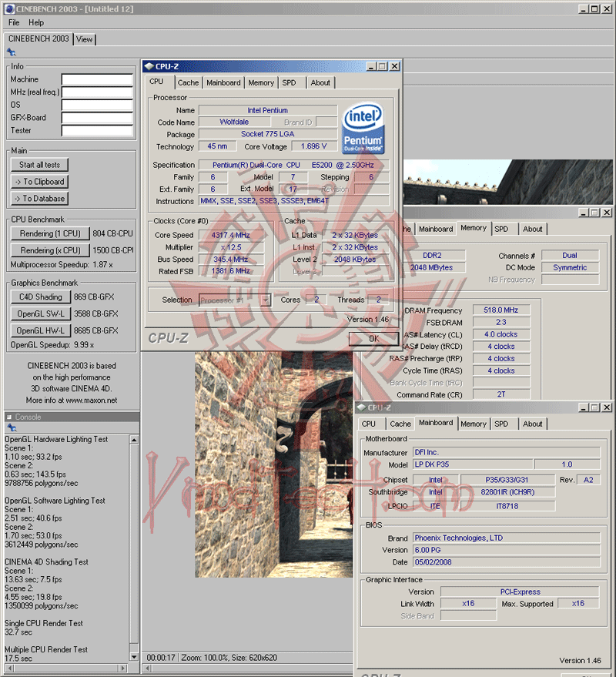This screenshot has height=677, width=616.
Task: Run the OpenGL SW-L test
Action: [41, 314]
